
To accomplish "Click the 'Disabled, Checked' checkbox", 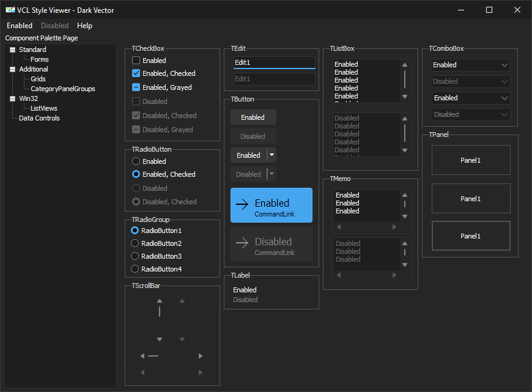I will [136, 116].
